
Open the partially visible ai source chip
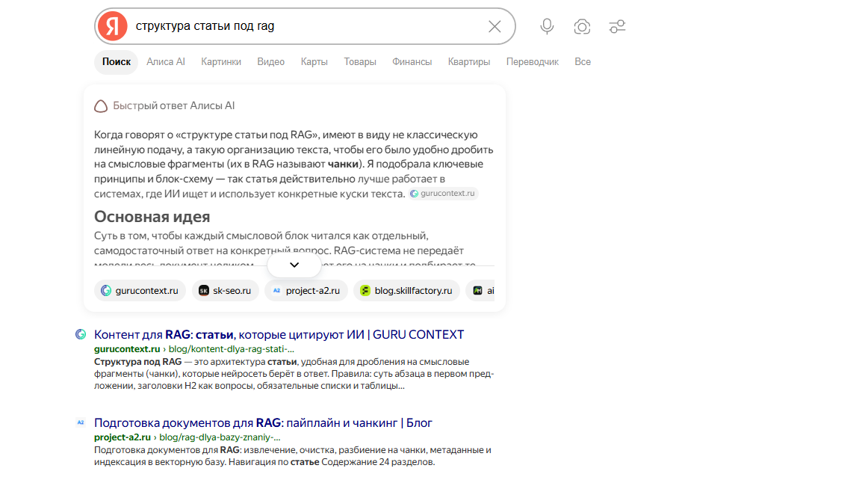pyautogui.click(x=480, y=290)
